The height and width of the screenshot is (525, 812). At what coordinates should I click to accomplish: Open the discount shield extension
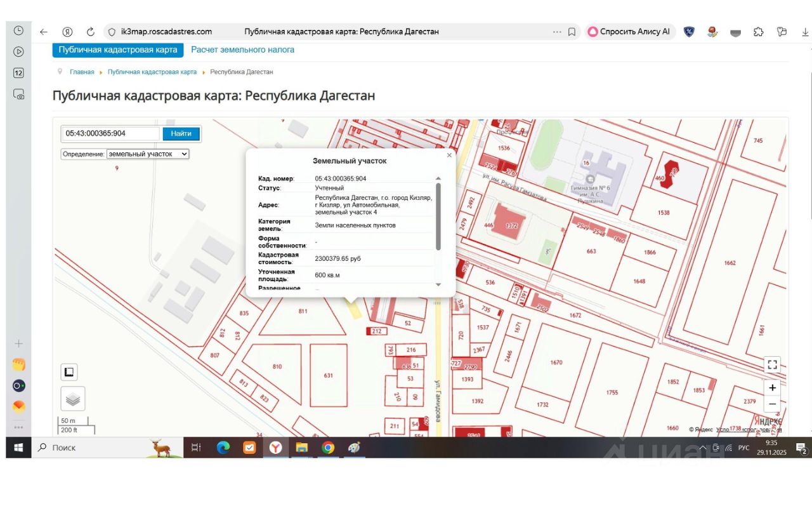click(689, 32)
